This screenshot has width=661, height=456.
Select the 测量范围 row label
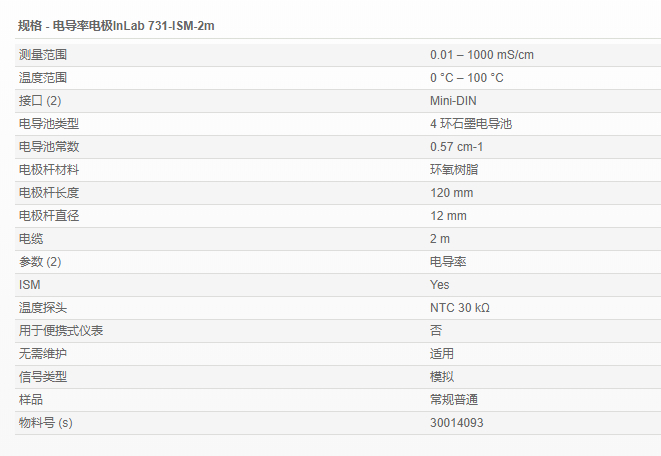click(43, 55)
